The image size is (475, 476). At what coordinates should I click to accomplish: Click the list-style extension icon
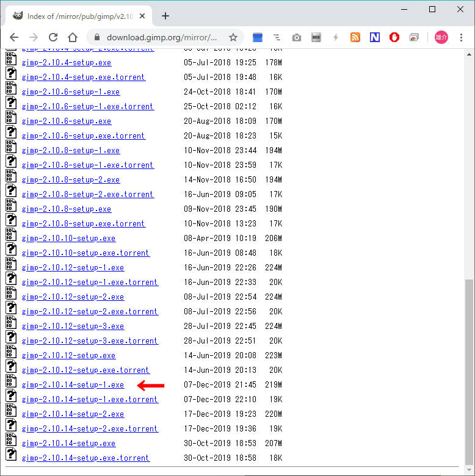click(277, 37)
